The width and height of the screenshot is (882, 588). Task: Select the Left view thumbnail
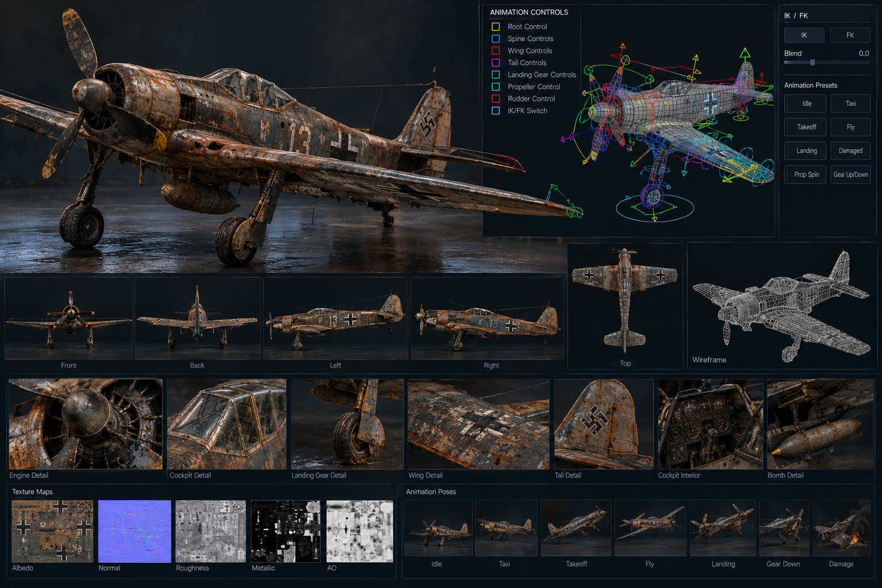pos(335,319)
